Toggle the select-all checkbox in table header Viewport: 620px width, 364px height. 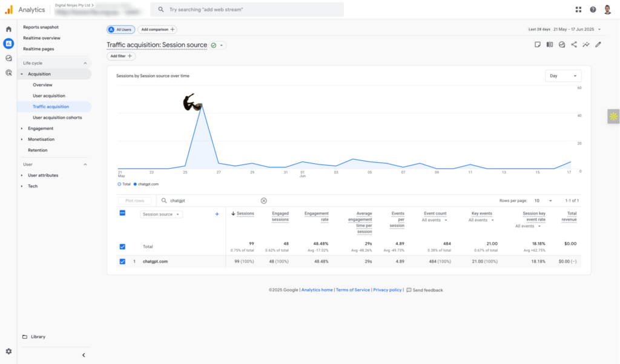pos(123,213)
